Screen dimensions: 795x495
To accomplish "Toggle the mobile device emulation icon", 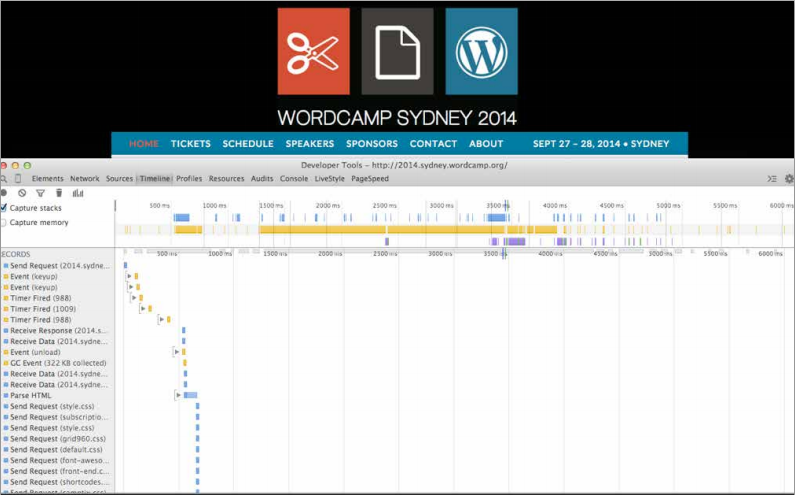I will click(x=18, y=179).
